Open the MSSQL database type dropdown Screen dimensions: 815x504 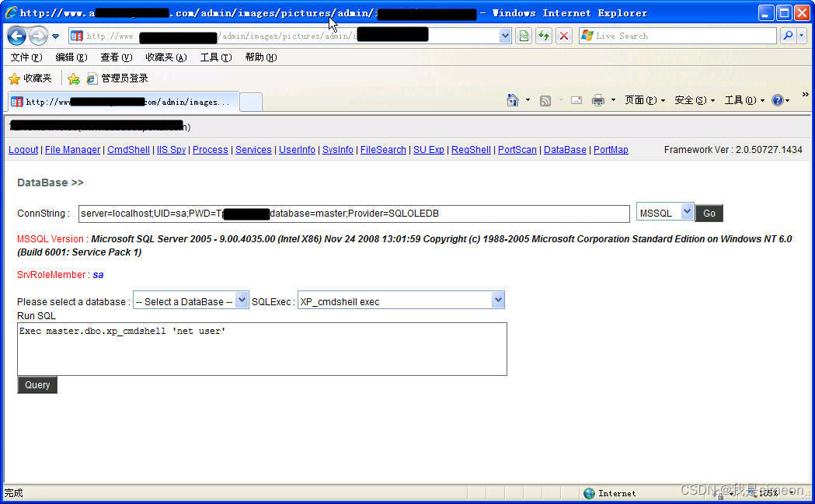665,212
